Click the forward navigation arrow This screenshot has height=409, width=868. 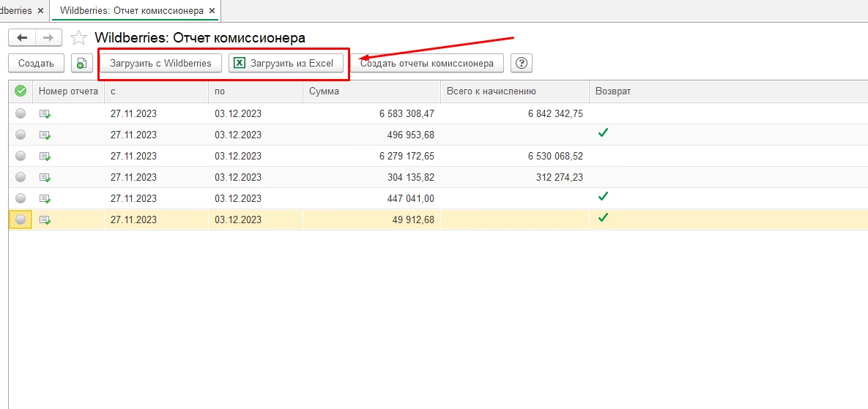pos(48,38)
